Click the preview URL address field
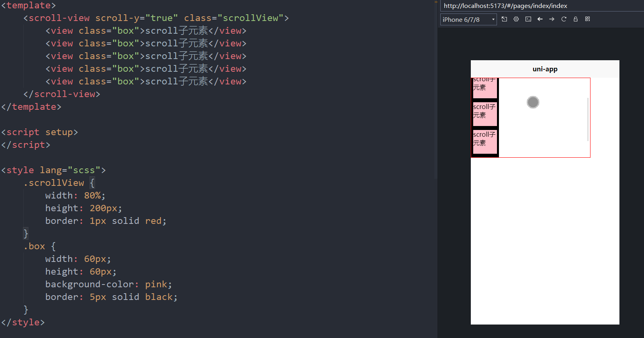This screenshot has height=338, width=644. coord(541,6)
